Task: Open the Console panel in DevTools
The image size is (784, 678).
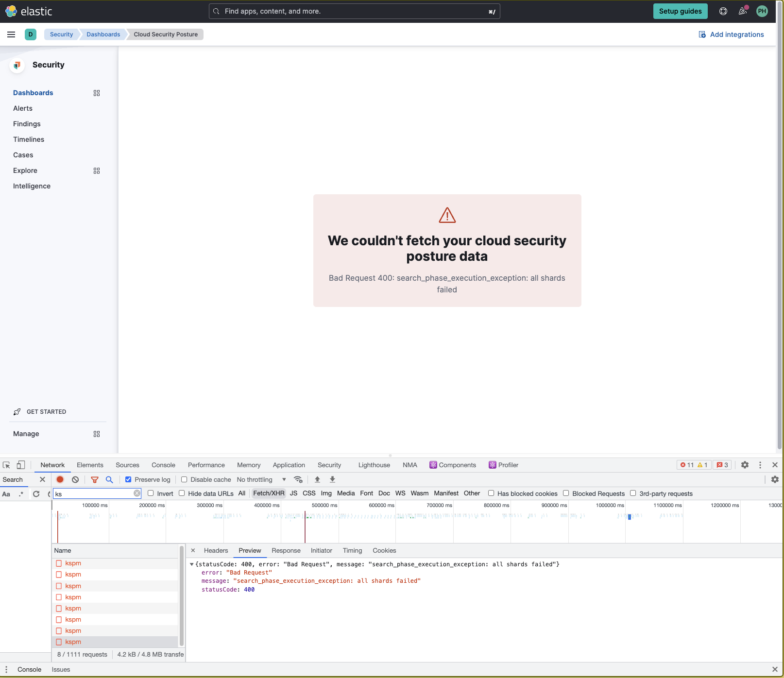Action: (x=163, y=465)
